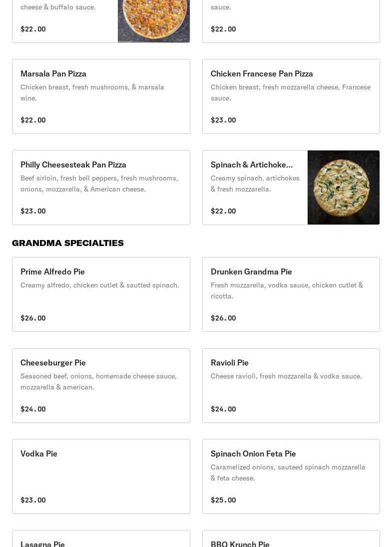Open the Cheeseburger Pie item
This screenshot has width=392, height=547.
pos(101,385)
